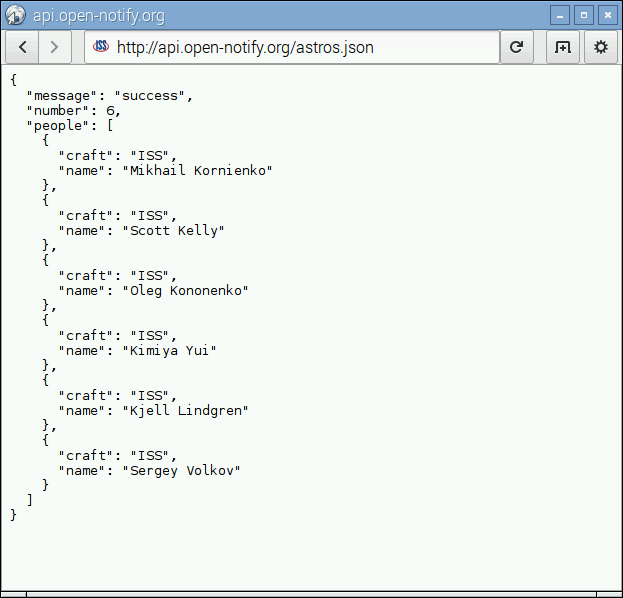Click the craft line above Scott Kelly
Screen dimensions: 623x598
117,216
